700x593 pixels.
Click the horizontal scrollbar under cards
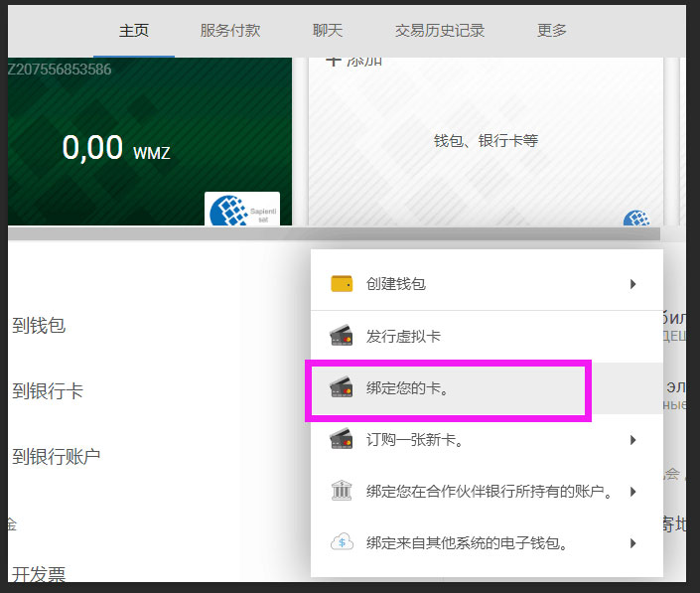[334, 233]
